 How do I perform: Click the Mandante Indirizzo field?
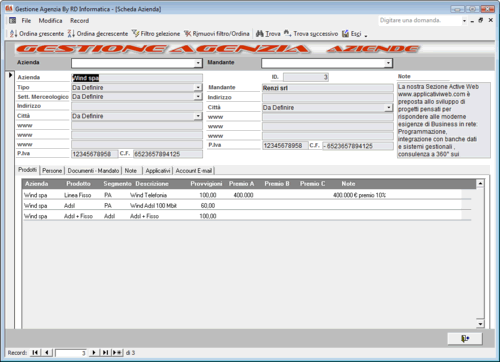pos(328,98)
